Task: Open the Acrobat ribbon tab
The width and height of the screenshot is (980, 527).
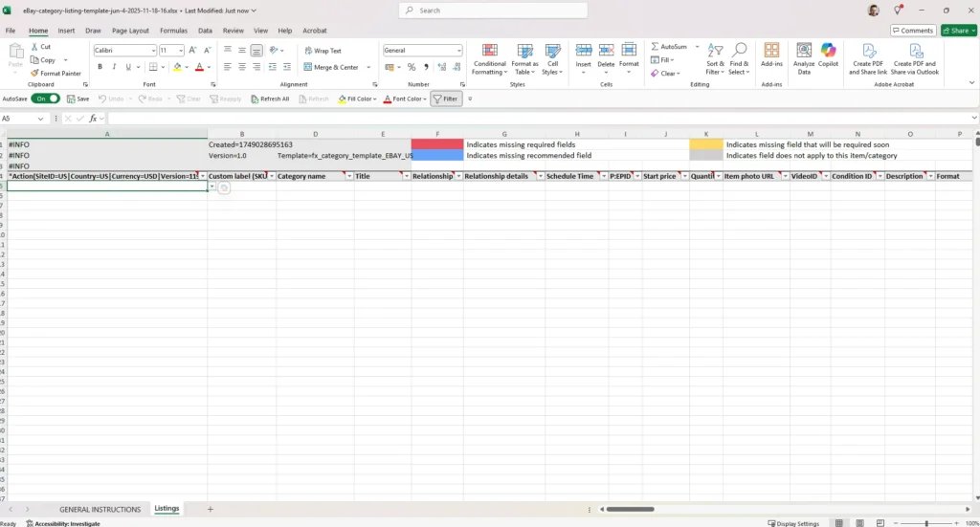Action: [314, 31]
